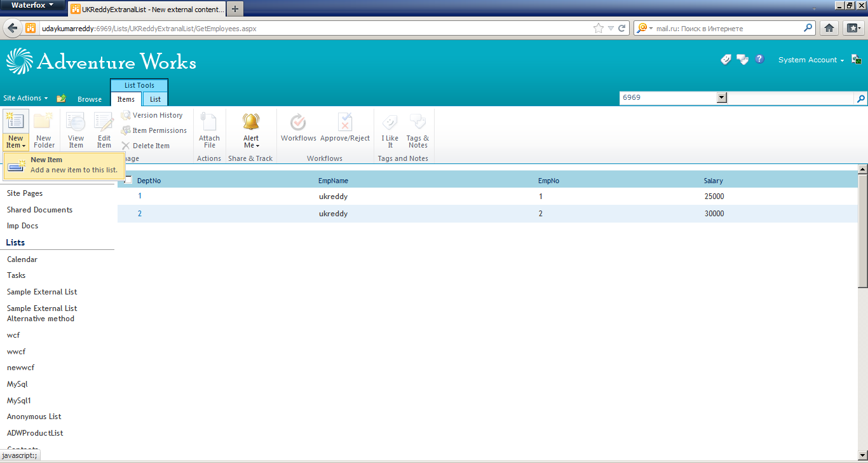
Task: Open the Imp Docs link
Action: (22, 226)
